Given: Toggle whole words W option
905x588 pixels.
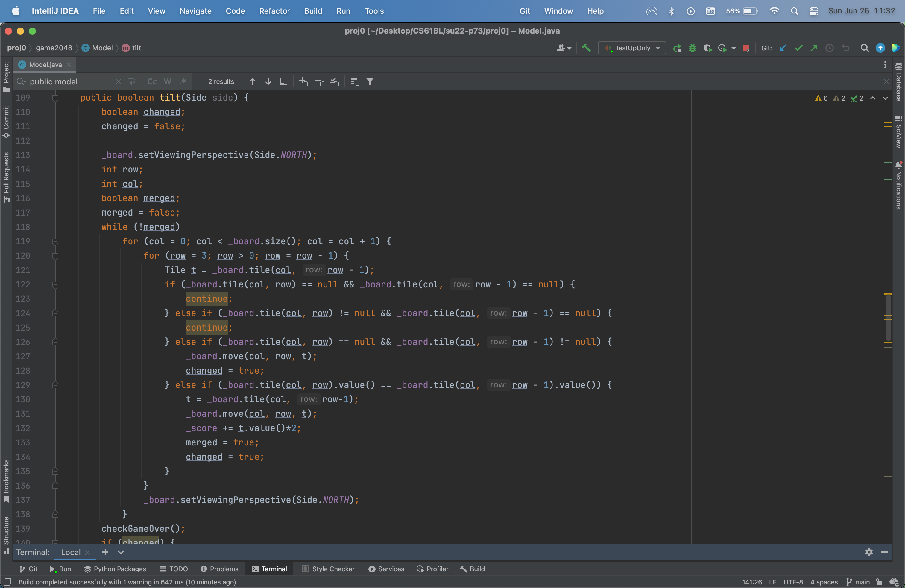Looking at the screenshot, I should point(167,81).
